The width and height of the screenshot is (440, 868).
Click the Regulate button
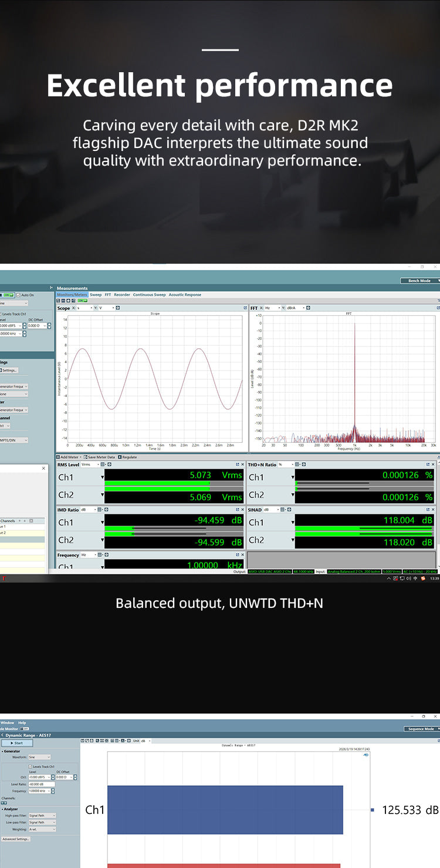(127, 457)
